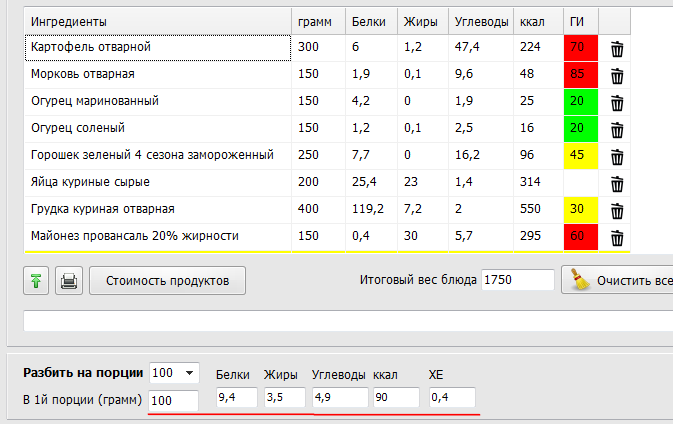Viewport: 673px width, 424px height.
Task: Click green ГИ cell for Огурец маринованный
Action: [581, 102]
